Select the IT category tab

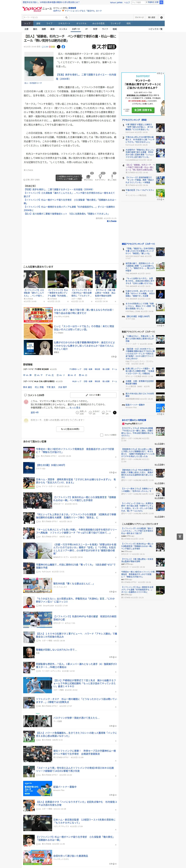point(86,29)
